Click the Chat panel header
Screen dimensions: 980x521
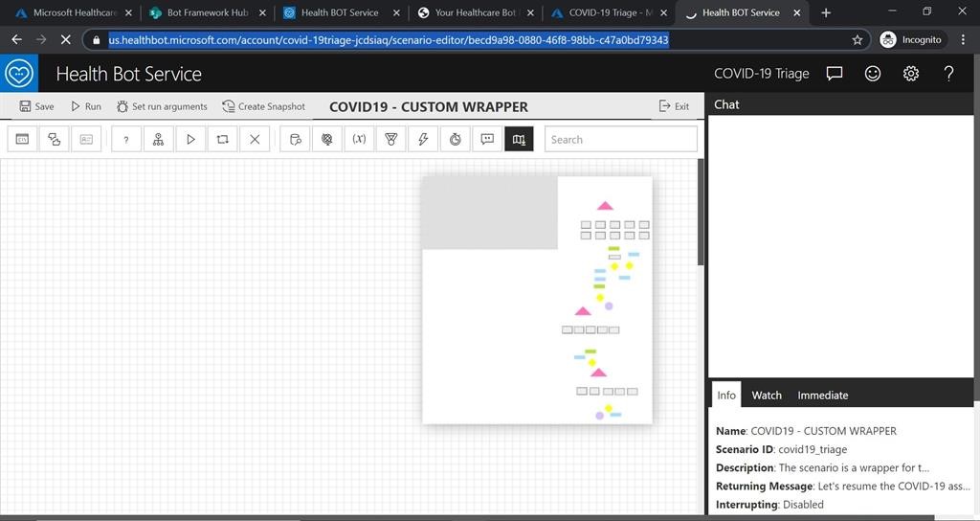pyautogui.click(x=840, y=104)
